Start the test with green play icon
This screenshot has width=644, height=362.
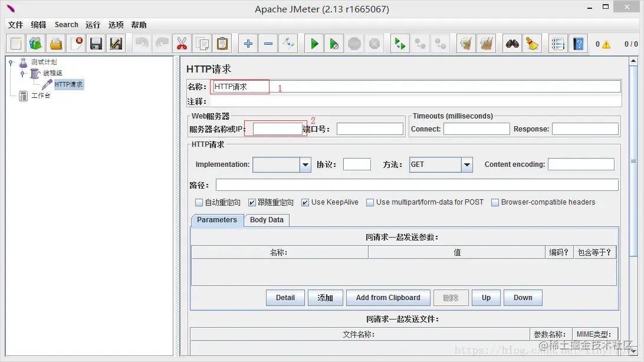pos(314,44)
